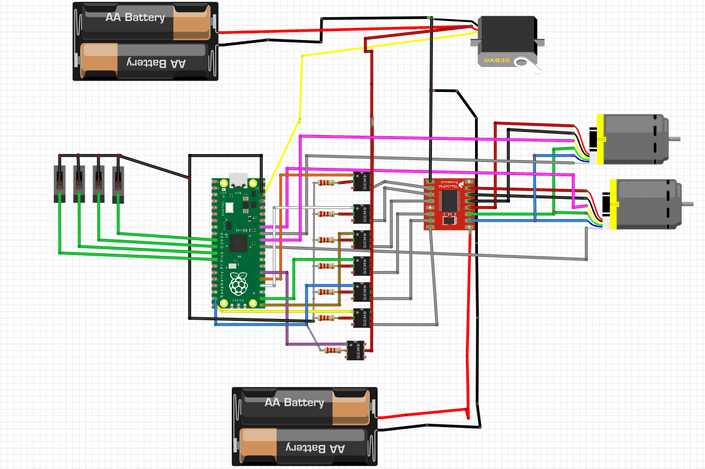Select the 4N35 chip with the white wire

pyautogui.click(x=361, y=214)
